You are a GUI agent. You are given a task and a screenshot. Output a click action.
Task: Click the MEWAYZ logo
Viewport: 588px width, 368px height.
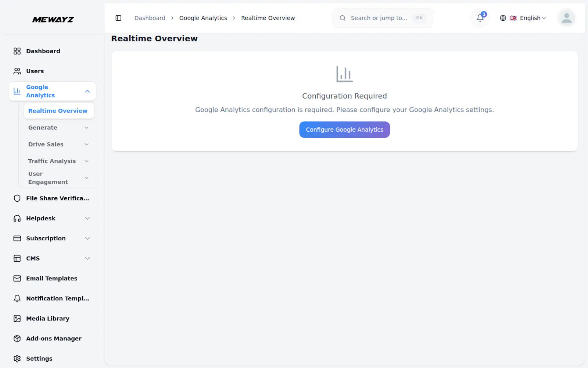(53, 20)
